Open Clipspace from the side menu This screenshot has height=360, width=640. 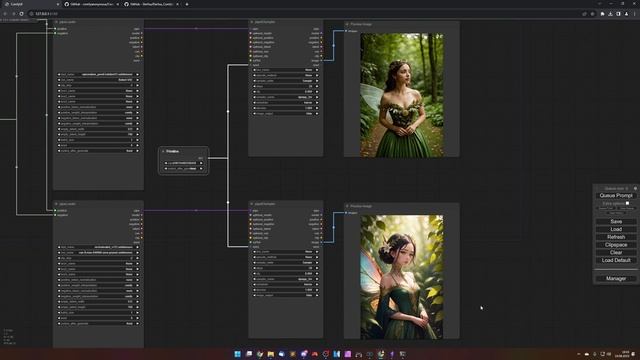point(616,245)
